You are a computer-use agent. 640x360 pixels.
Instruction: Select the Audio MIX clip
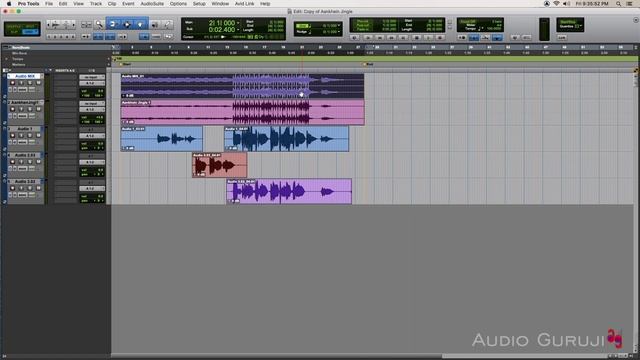pyautogui.click(x=242, y=86)
